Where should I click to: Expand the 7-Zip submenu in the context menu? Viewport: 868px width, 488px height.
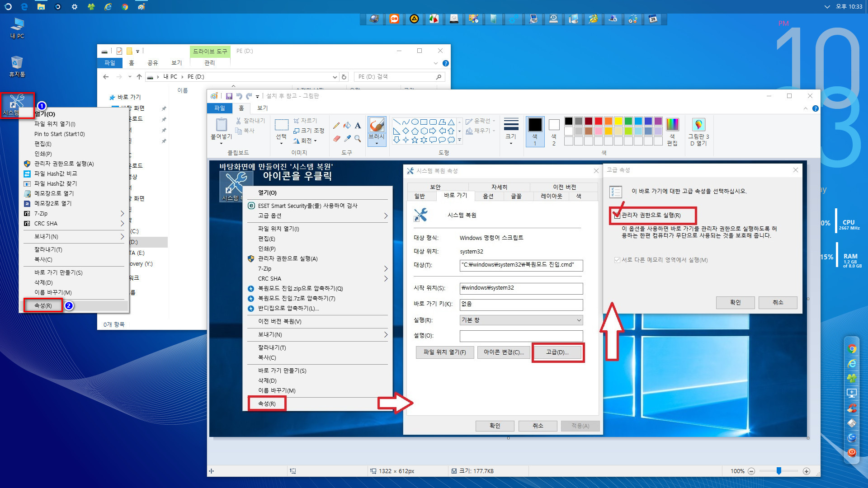(75, 213)
